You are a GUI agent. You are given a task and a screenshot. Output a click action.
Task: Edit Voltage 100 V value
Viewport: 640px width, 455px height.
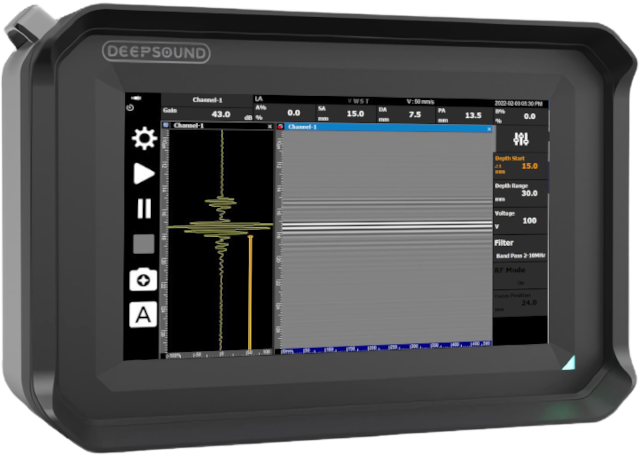[x=520, y=220]
